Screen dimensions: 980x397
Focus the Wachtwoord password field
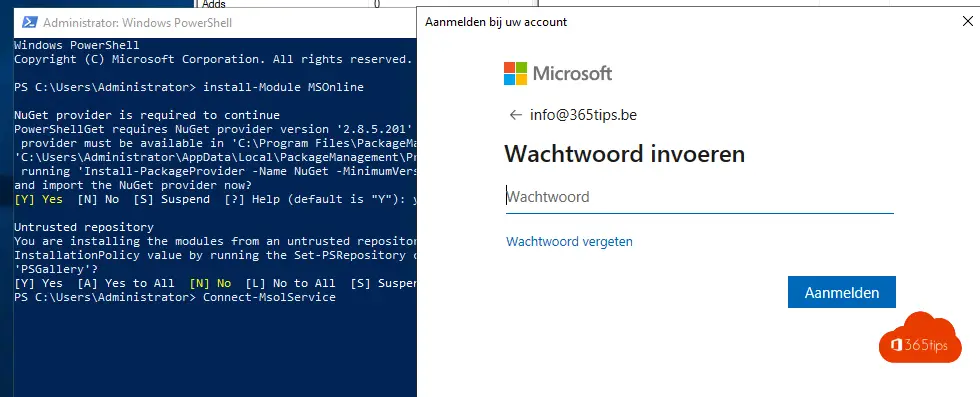coord(699,197)
